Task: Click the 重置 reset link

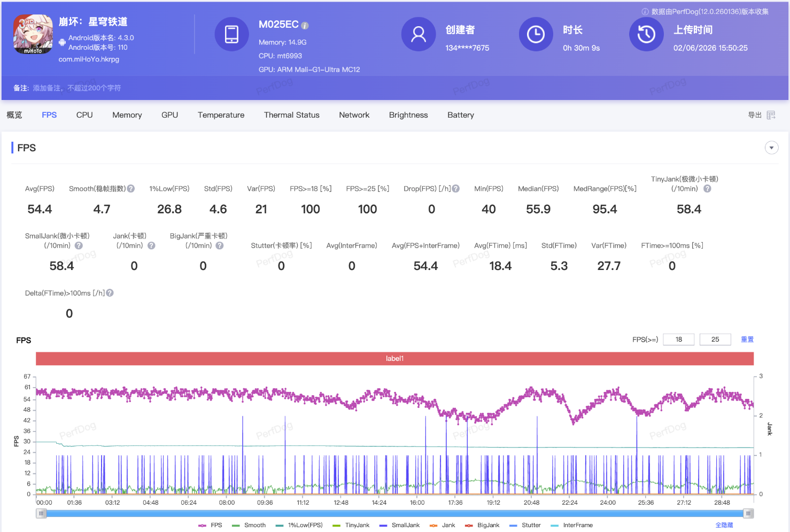Action: click(x=747, y=340)
